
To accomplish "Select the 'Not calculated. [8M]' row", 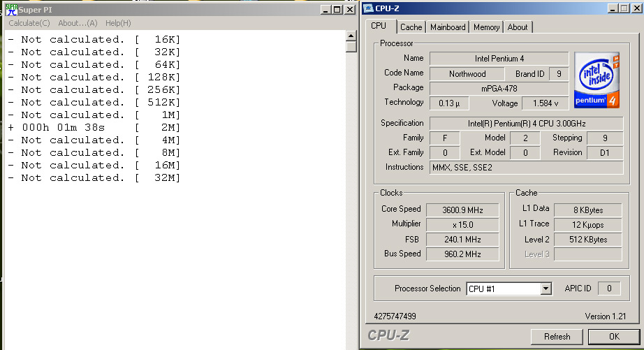I will (94, 153).
